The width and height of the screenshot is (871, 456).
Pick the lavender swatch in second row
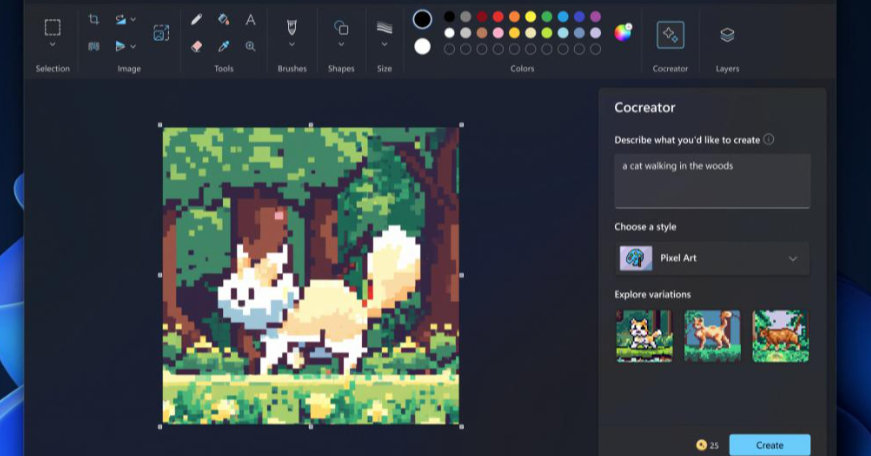coord(595,33)
